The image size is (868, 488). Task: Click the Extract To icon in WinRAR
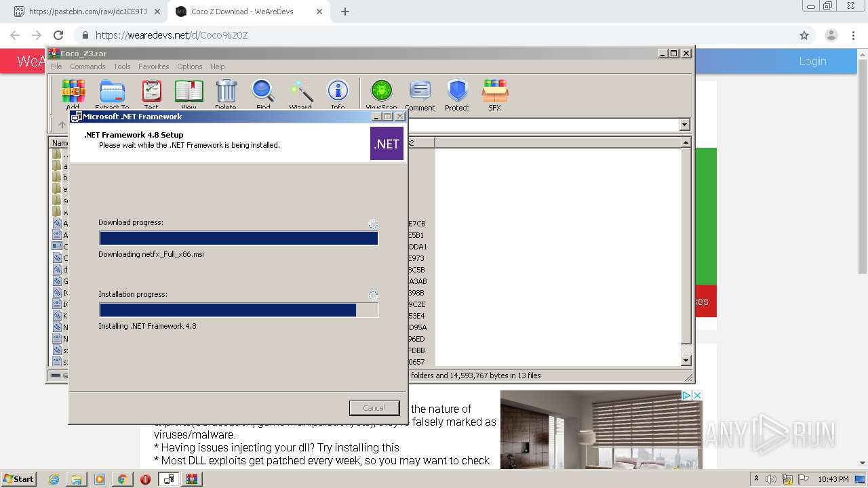pos(112,92)
